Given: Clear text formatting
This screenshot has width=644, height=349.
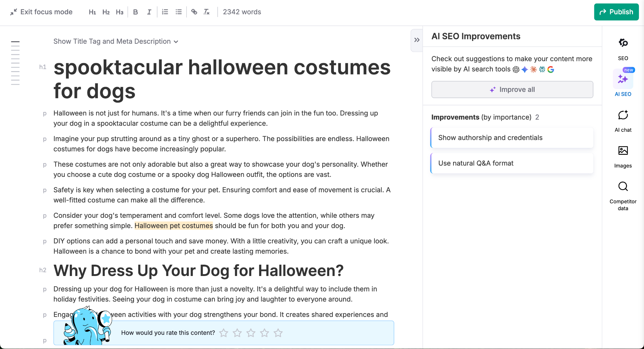Looking at the screenshot, I should [x=207, y=12].
